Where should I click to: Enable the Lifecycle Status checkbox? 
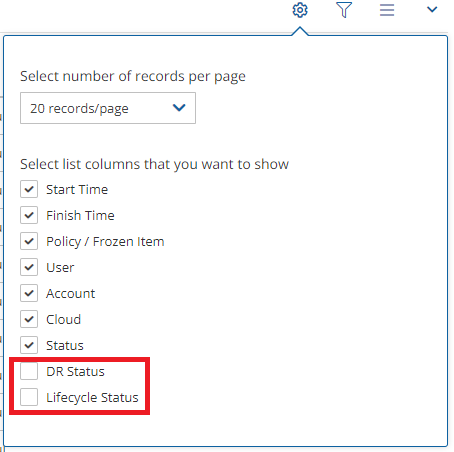click(x=29, y=397)
